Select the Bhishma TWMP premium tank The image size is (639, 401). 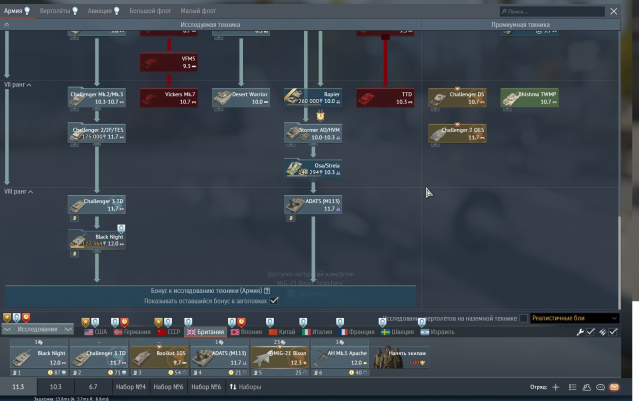[528, 97]
